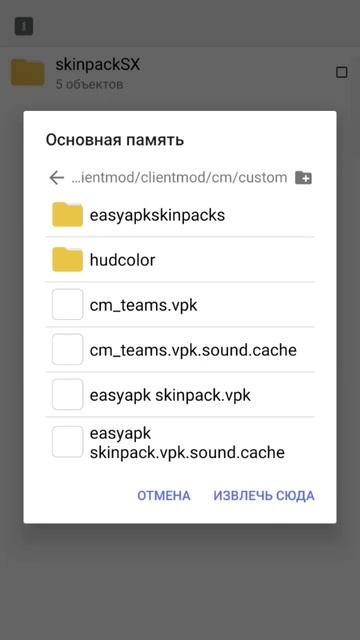The height and width of the screenshot is (640, 360).
Task: Click ИЗВЛЕЧЬ СЮДА to extract here
Action: 264,496
